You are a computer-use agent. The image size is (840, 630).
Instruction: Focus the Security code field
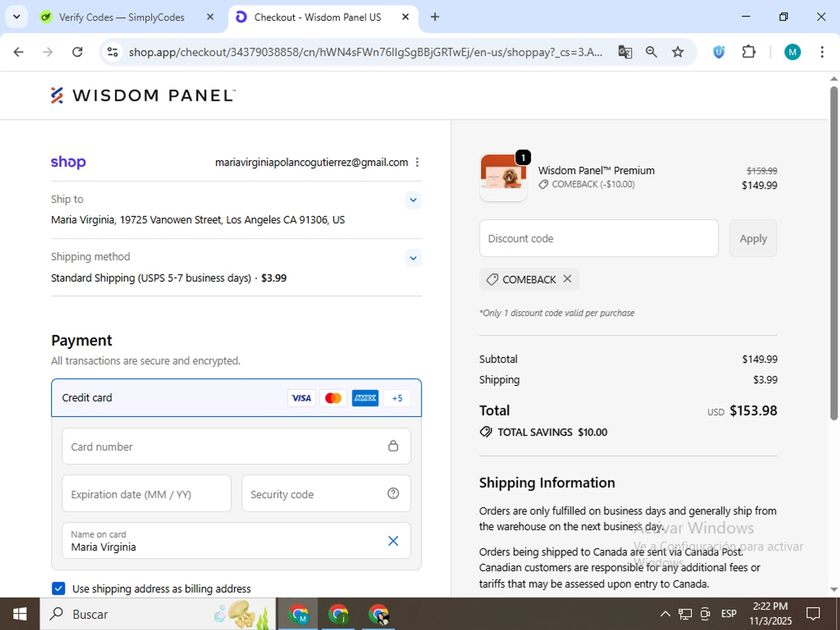click(x=326, y=494)
